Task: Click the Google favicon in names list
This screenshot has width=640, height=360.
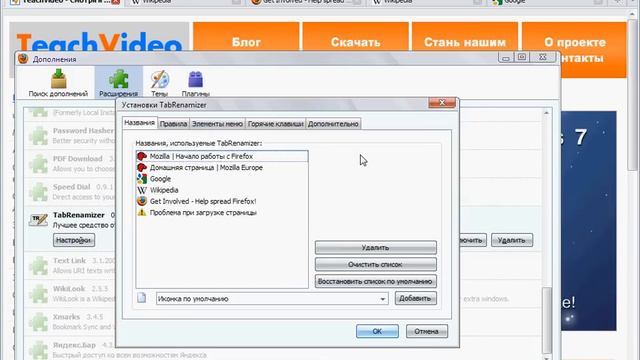Action: pos(142,179)
